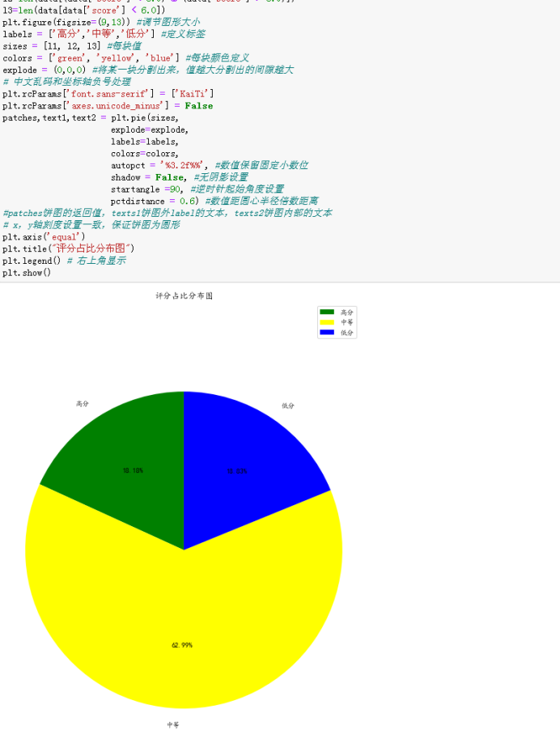The height and width of the screenshot is (743, 560).
Task: Click the l3=len(data[data['score'] < 6.0]) line
Action: coord(84,10)
